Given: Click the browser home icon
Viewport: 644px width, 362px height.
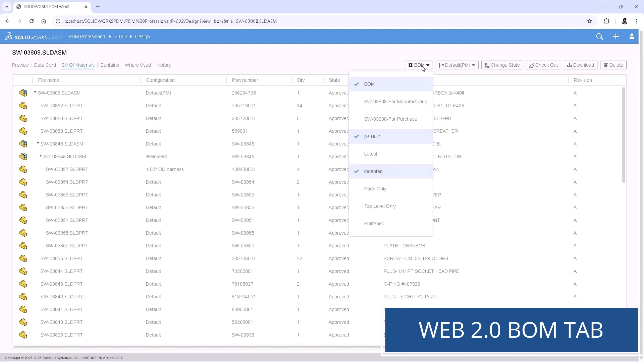Looking at the screenshot, I should tap(44, 21).
